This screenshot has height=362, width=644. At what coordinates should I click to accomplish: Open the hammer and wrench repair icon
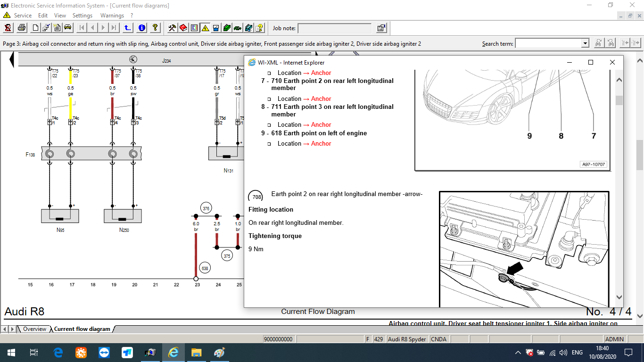click(172, 28)
